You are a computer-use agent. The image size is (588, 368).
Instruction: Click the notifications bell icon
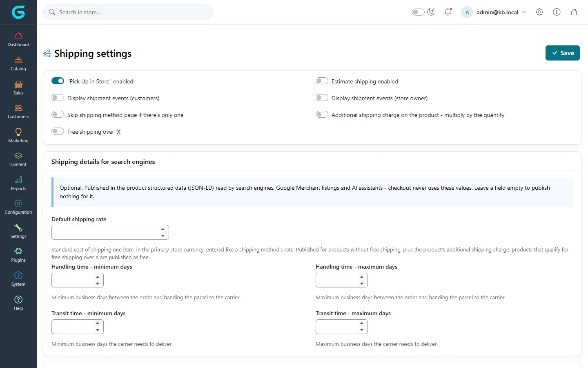pyautogui.click(x=448, y=12)
